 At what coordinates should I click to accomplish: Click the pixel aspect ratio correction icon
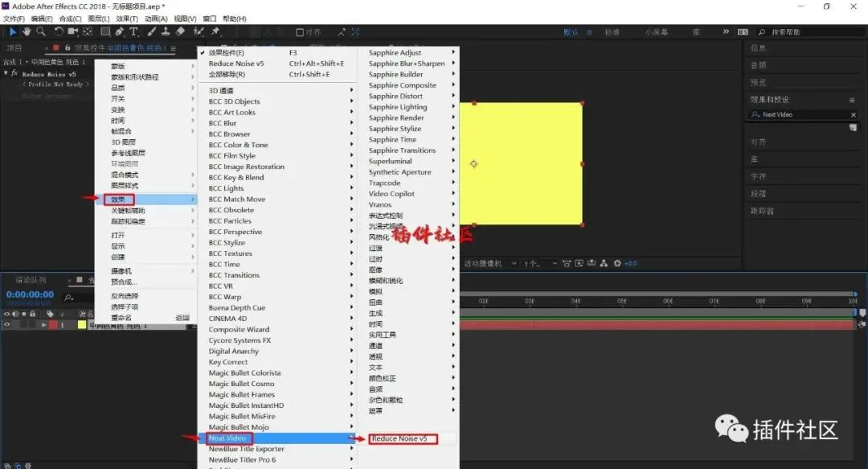(567, 263)
